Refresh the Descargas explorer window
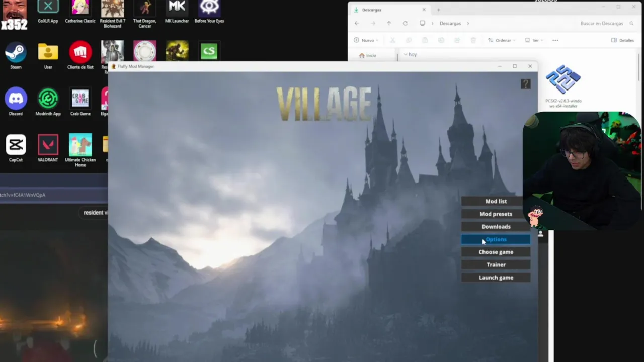This screenshot has width=644, height=362. tap(405, 23)
